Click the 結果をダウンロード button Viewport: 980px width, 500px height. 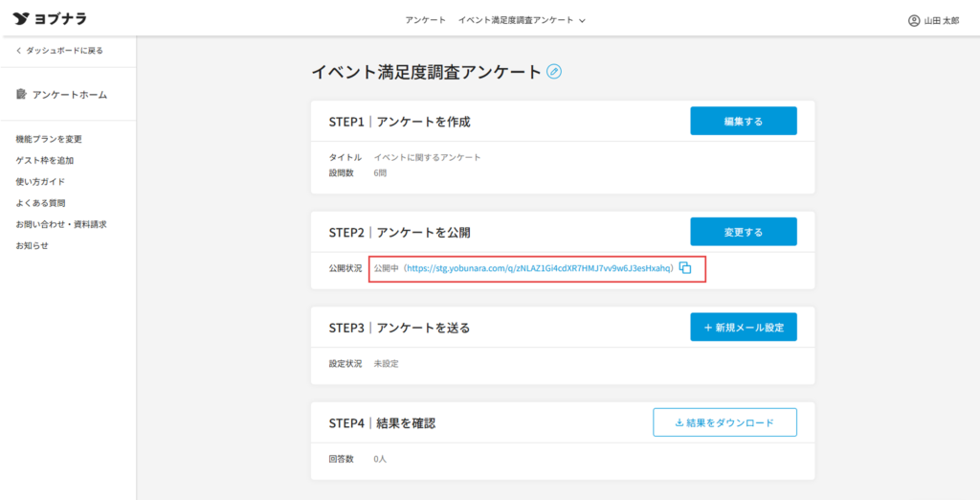click(x=724, y=422)
